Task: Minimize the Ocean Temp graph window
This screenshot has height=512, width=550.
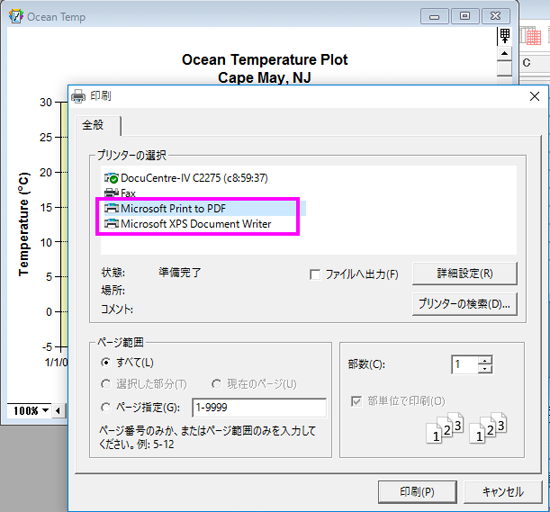Action: point(434,16)
